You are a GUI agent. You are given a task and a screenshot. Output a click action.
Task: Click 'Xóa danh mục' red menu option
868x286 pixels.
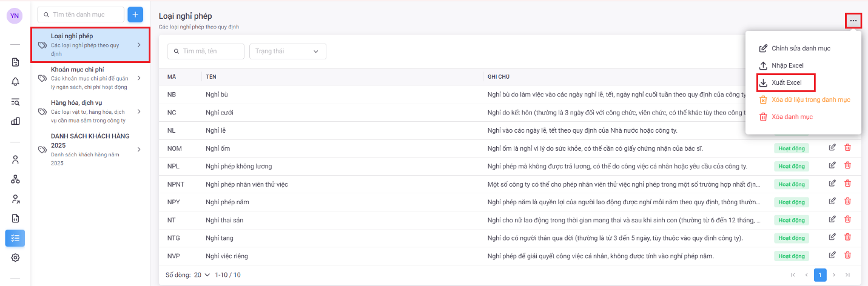pos(792,116)
